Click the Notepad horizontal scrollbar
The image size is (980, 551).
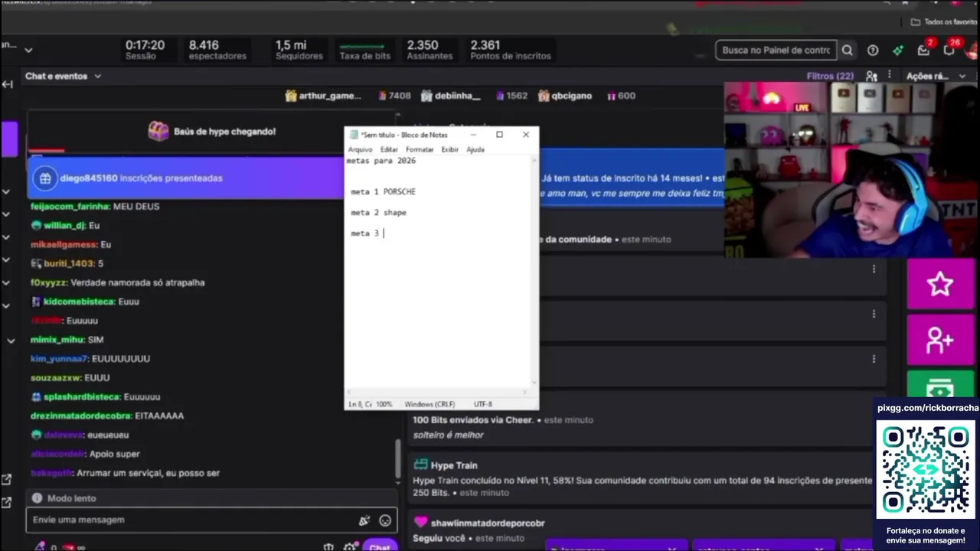[x=437, y=392]
